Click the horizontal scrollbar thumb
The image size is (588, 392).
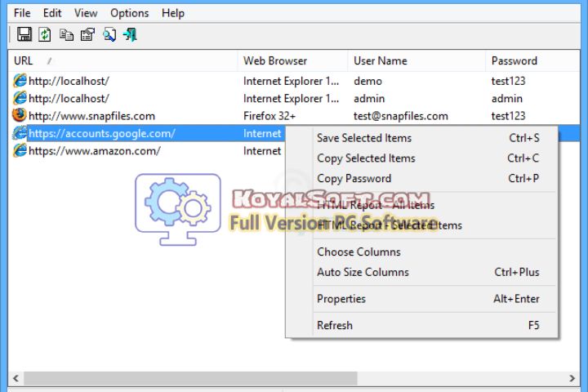[x=190, y=378]
